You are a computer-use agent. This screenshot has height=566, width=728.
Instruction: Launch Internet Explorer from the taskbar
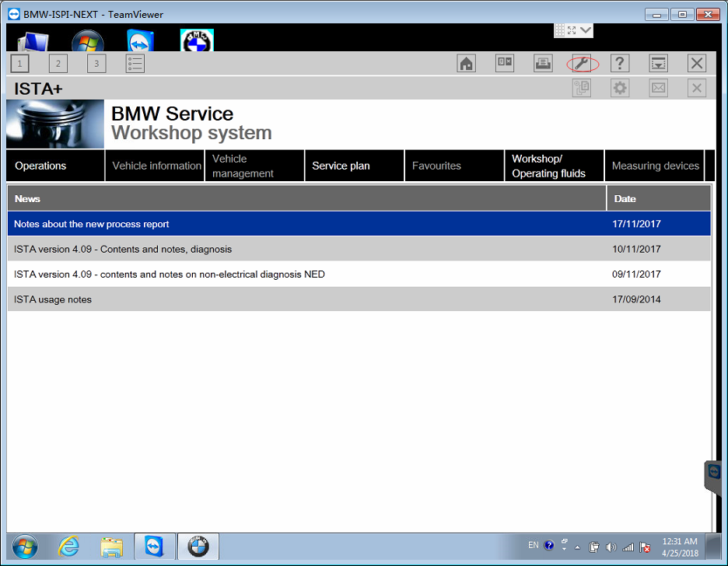point(68,547)
